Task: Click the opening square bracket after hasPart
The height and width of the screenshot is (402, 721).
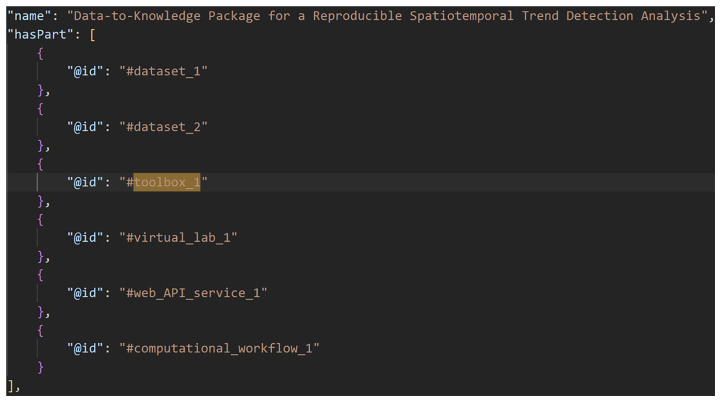Action: [x=93, y=34]
